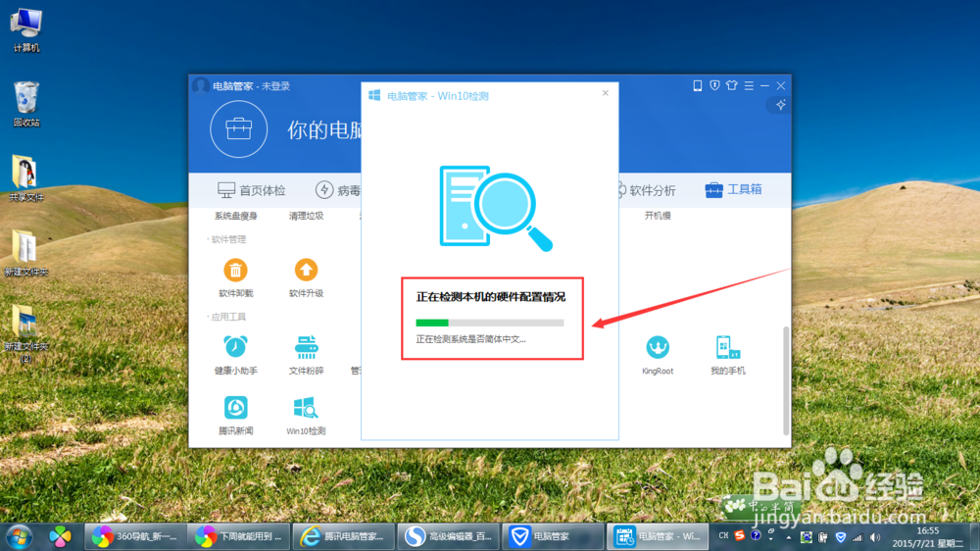Image resolution: width=980 pixels, height=551 pixels.
Task: Click the 应用工具 section heading
Action: 228,317
